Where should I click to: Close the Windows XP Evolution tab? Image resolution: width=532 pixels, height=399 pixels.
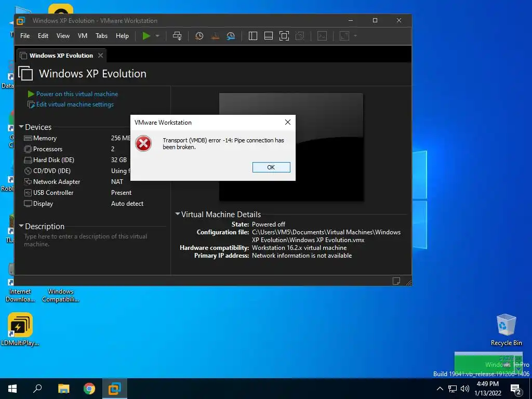coord(100,55)
